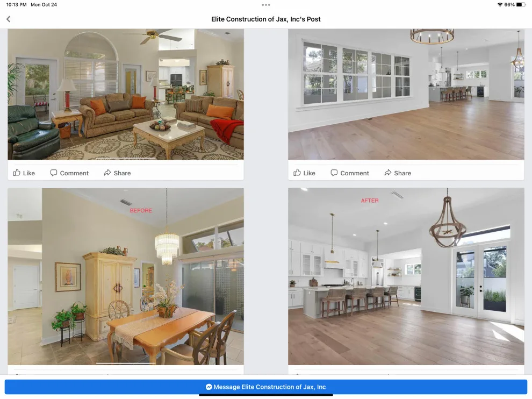Viewport: 532px width, 399px height.
Task: Open the AFTER kitchen photo
Action: (406, 276)
